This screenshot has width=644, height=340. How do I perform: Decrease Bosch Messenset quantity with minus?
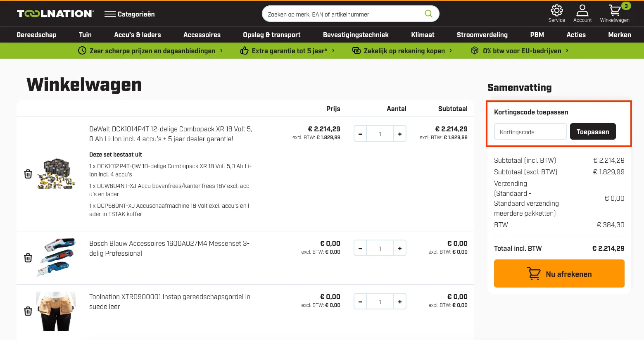pos(360,248)
